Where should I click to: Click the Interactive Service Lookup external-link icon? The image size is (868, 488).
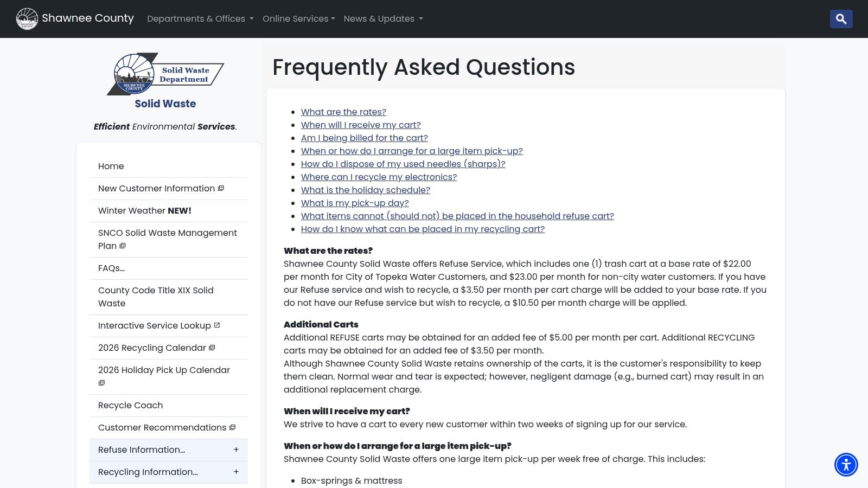coord(217,325)
